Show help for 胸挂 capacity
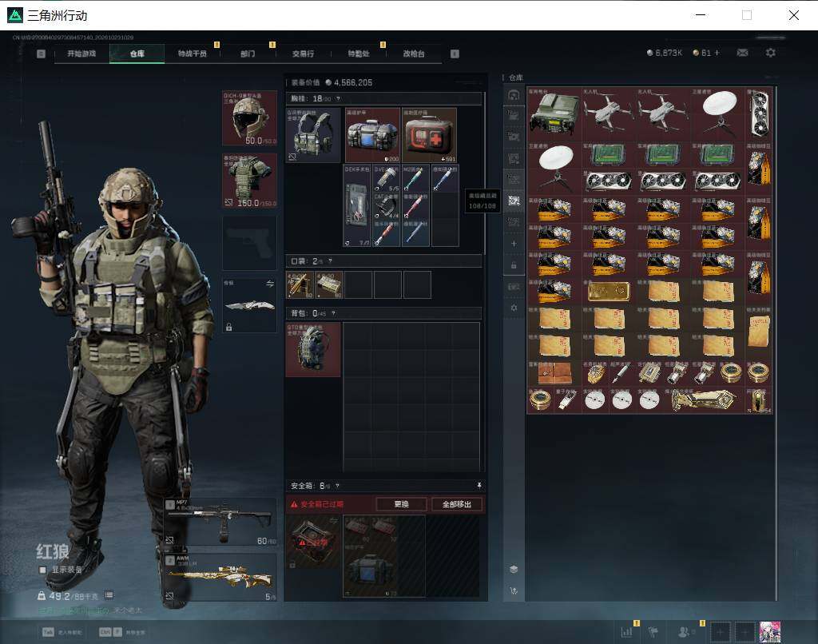 click(338, 98)
